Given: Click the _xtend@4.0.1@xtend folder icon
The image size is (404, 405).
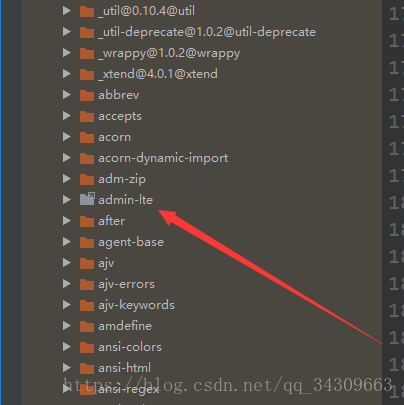Looking at the screenshot, I should [x=87, y=74].
